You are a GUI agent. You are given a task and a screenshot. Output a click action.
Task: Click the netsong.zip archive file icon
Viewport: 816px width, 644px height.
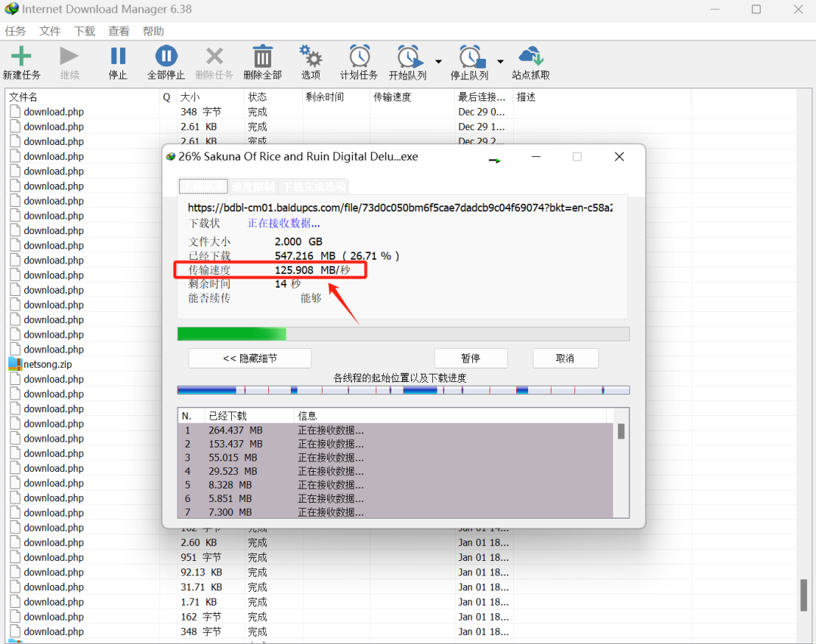point(15,364)
